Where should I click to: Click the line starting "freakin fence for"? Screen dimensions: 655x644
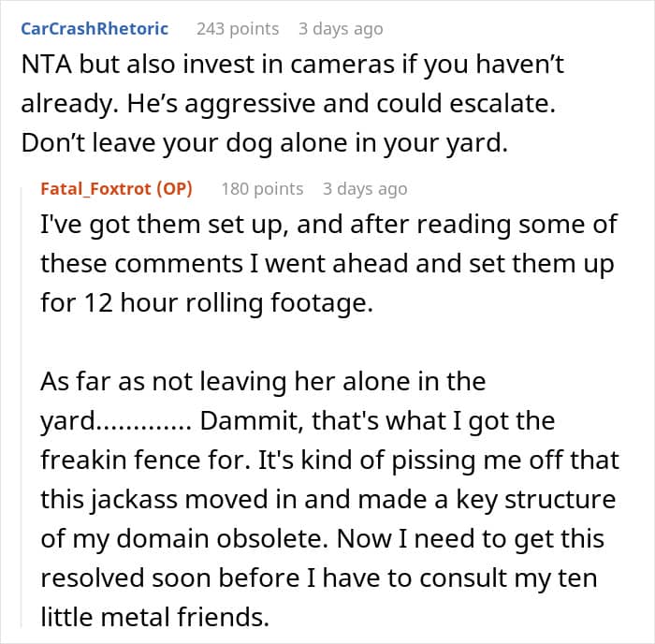[x=329, y=460]
